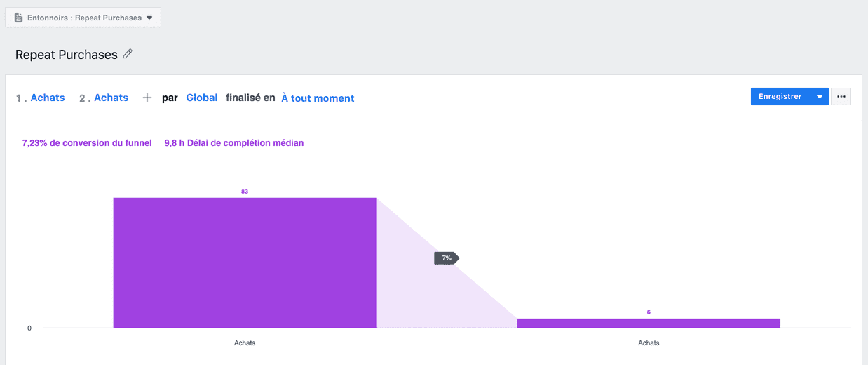Click the Achats axis label under second bar
The height and width of the screenshot is (365, 868).
[649, 343]
